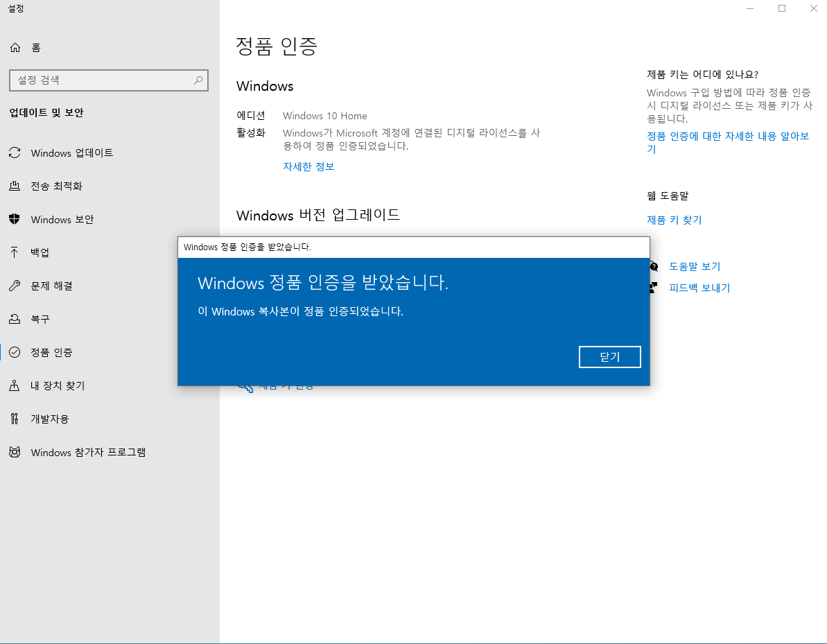This screenshot has height=644, width=827.
Task: Click the 내 장치 찾기 locator icon
Action: pyautogui.click(x=15, y=385)
